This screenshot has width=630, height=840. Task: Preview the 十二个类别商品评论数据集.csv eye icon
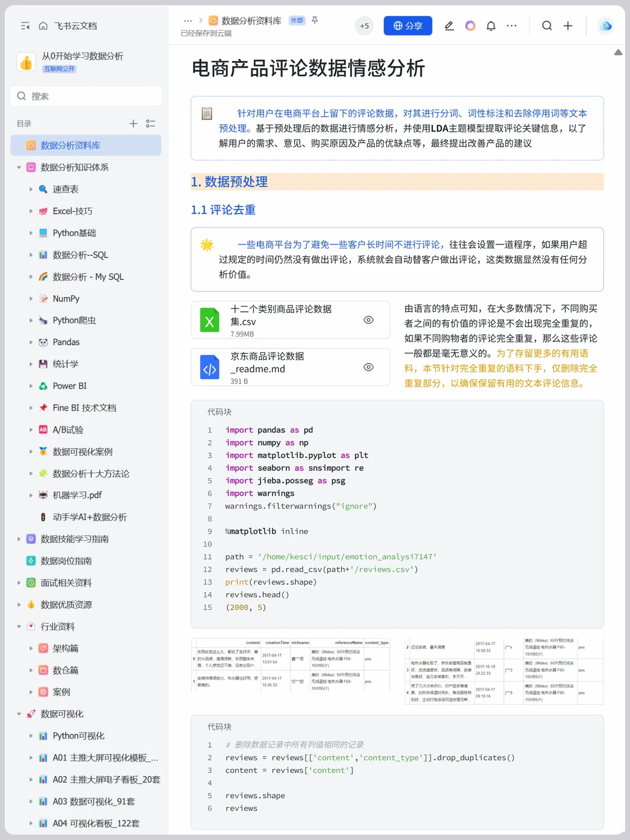coord(369,320)
